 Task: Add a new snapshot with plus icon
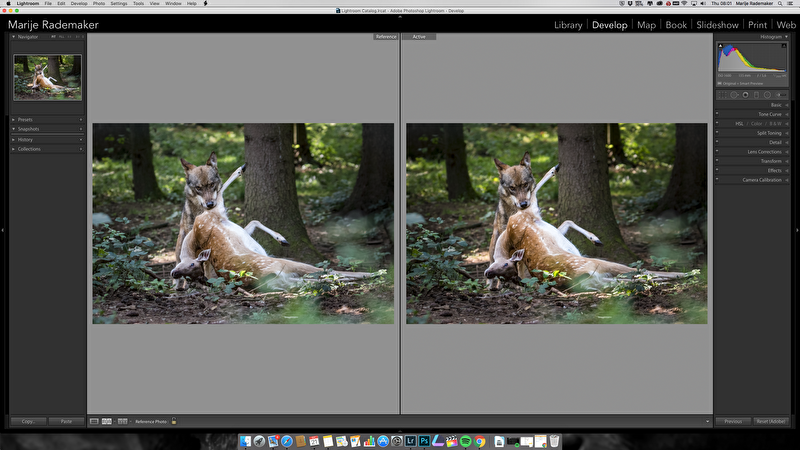click(x=81, y=129)
